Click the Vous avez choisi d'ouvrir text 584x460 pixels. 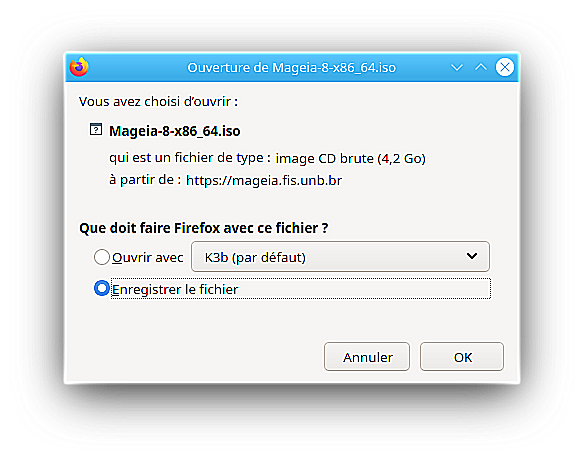pos(158,101)
